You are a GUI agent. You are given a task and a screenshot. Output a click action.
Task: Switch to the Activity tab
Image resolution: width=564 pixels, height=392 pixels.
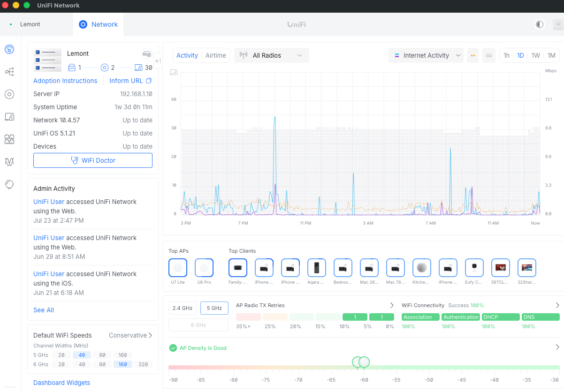pos(187,55)
